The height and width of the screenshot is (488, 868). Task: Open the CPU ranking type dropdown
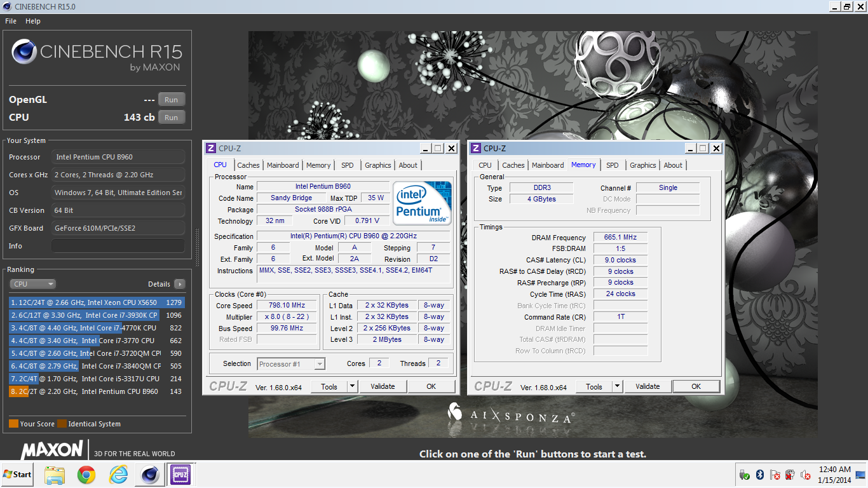[32, 284]
